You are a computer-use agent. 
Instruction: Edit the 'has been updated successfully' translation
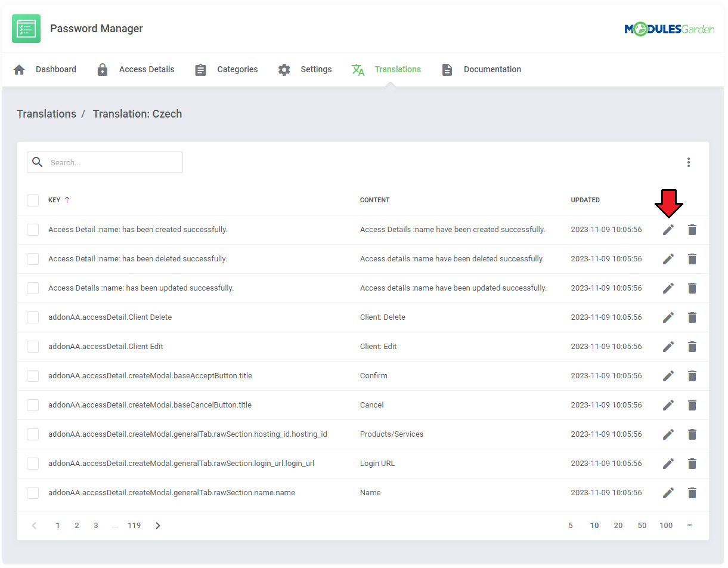pos(668,288)
